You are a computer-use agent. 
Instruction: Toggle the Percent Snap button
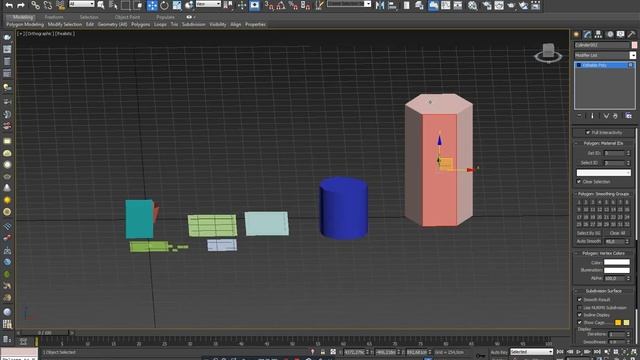[x=293, y=5]
